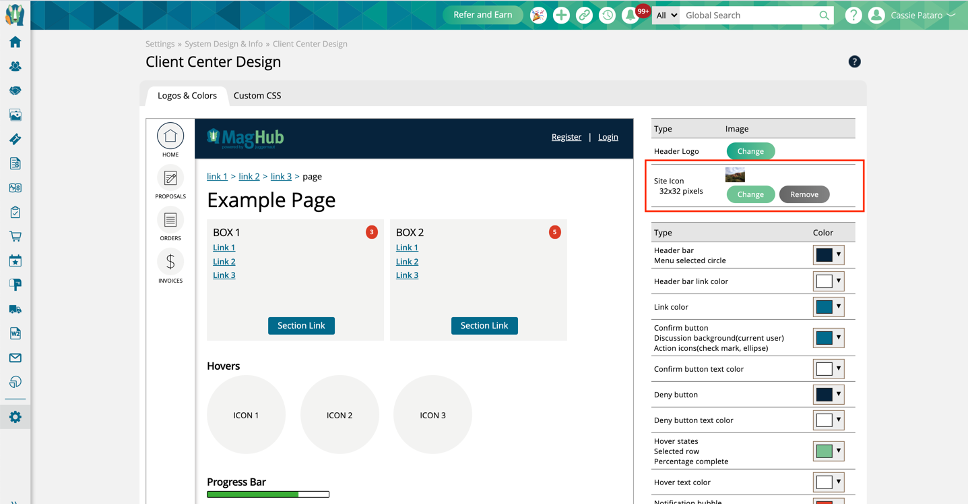This screenshot has width=968, height=504.
Task: Open the mail envelope sidebar icon
Action: [15, 357]
